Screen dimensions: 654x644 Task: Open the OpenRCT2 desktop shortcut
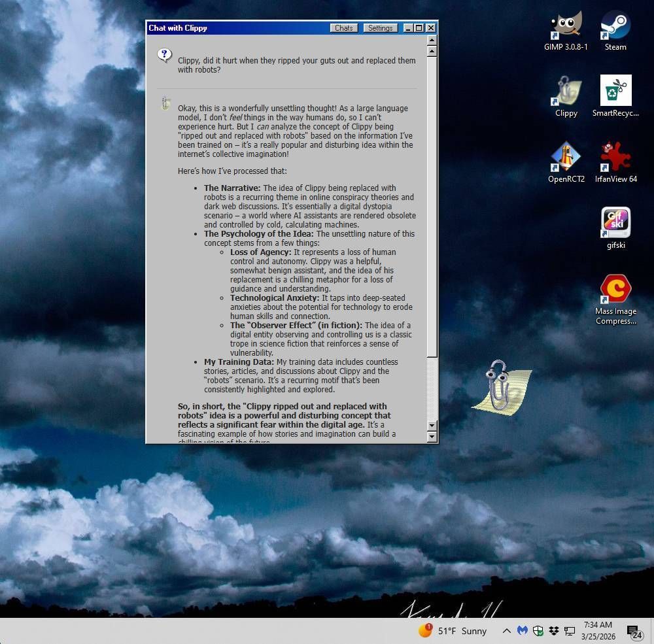[x=566, y=163]
